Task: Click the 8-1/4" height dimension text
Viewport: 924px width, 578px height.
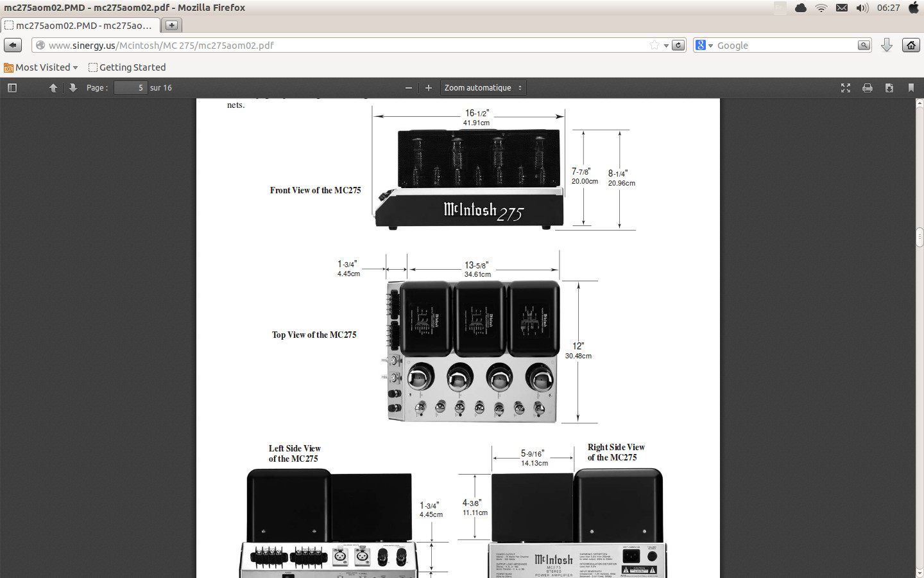Action: [618, 173]
